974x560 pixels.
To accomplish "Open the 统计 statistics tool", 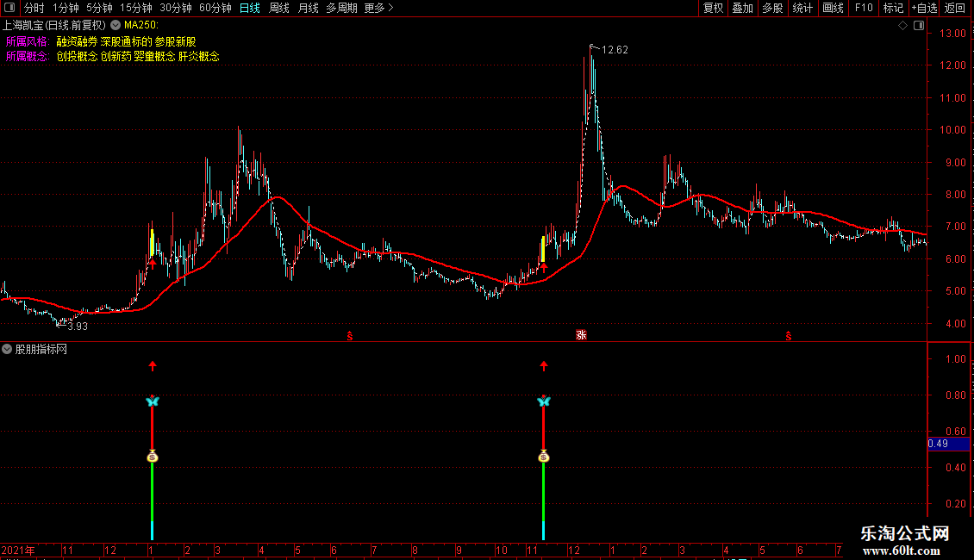I will [x=802, y=8].
